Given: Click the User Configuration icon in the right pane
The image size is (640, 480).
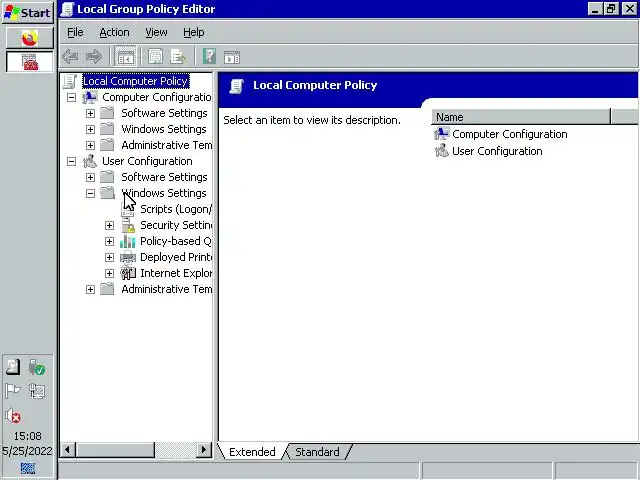Looking at the screenshot, I should [x=441, y=151].
